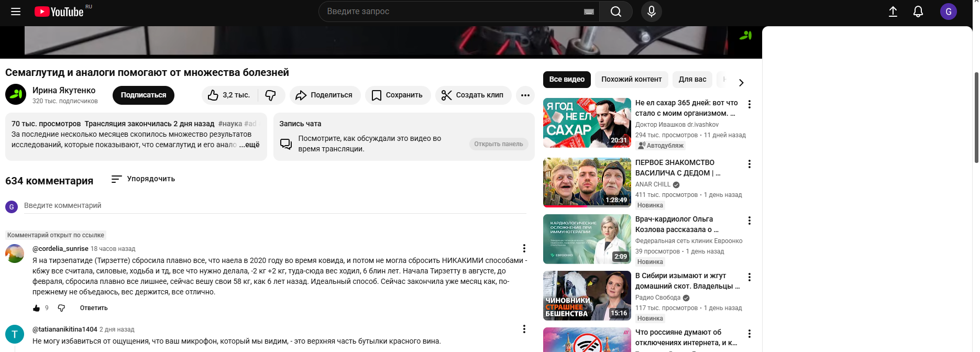The height and width of the screenshot is (352, 980).
Task: Open @cordelia_sunrise username link
Action: click(x=60, y=249)
